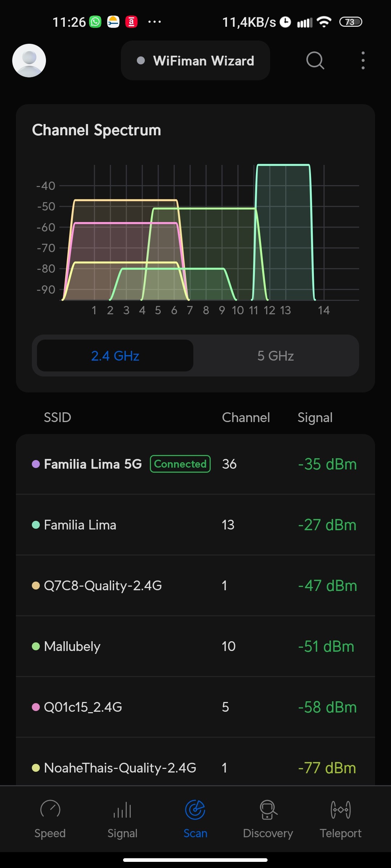Tap the WiFiman Wizard button

[x=195, y=61]
